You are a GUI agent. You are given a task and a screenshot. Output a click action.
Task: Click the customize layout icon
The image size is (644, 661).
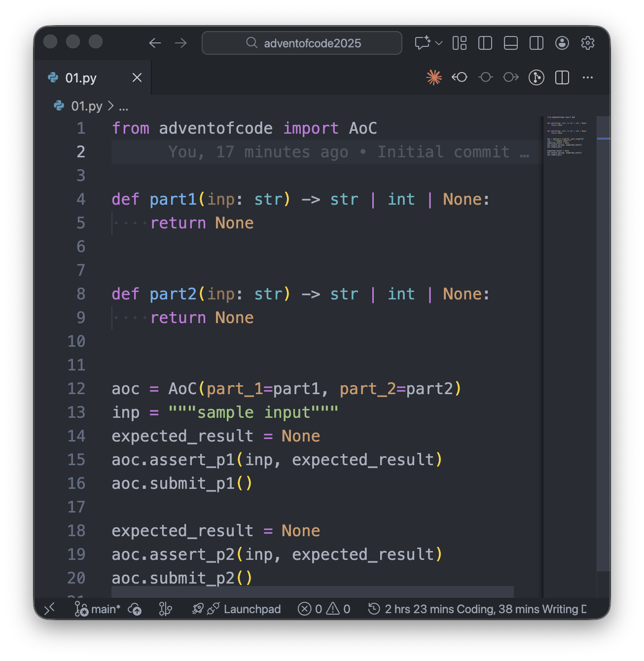point(460,43)
